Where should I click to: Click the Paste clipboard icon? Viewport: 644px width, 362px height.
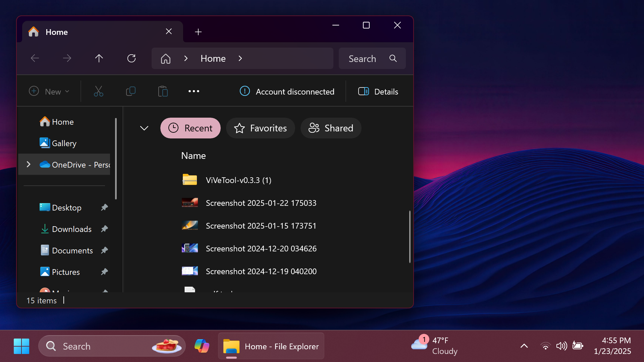tap(163, 91)
